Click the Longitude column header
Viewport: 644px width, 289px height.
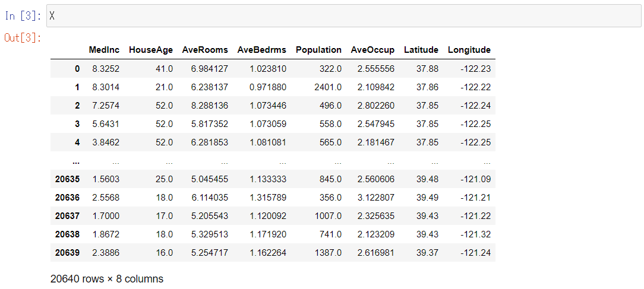coord(469,50)
